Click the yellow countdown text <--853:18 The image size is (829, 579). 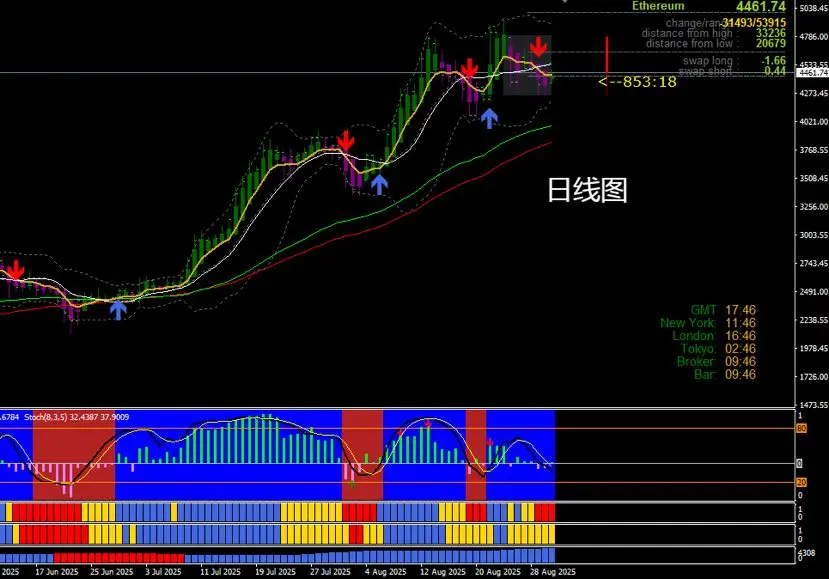point(637,82)
